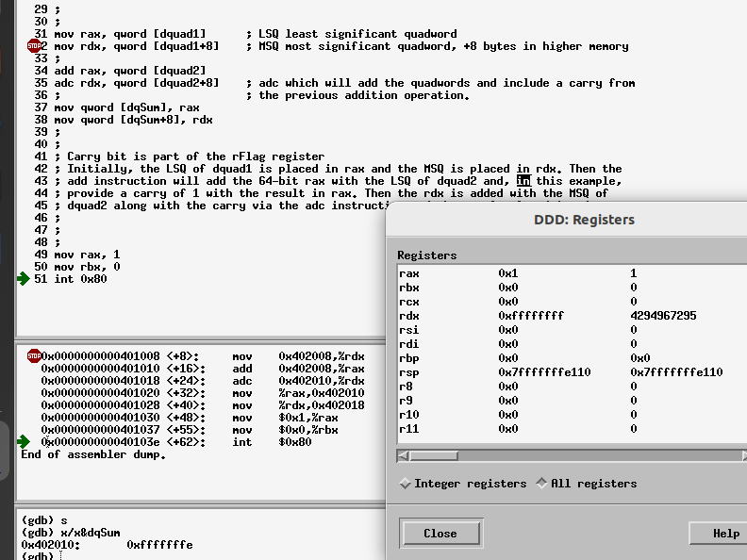This screenshot has width=747, height=560.
Task: Click source line 34 add rax instruction
Action: coord(130,71)
